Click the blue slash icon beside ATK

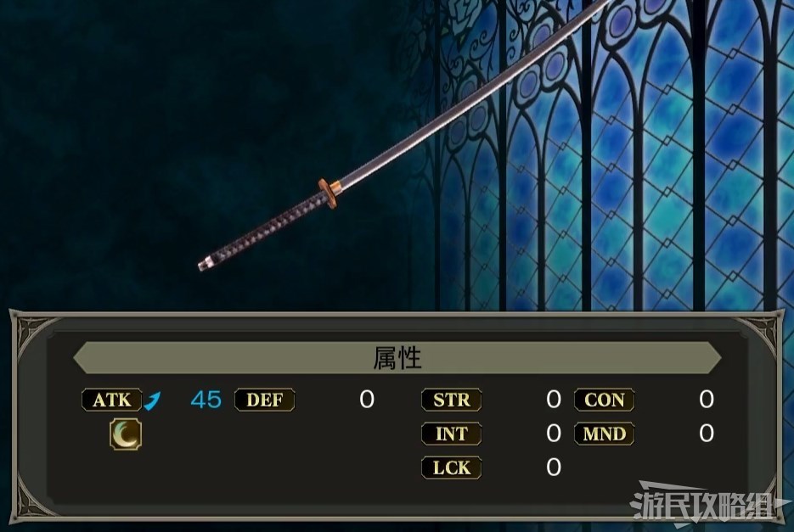click(x=153, y=400)
